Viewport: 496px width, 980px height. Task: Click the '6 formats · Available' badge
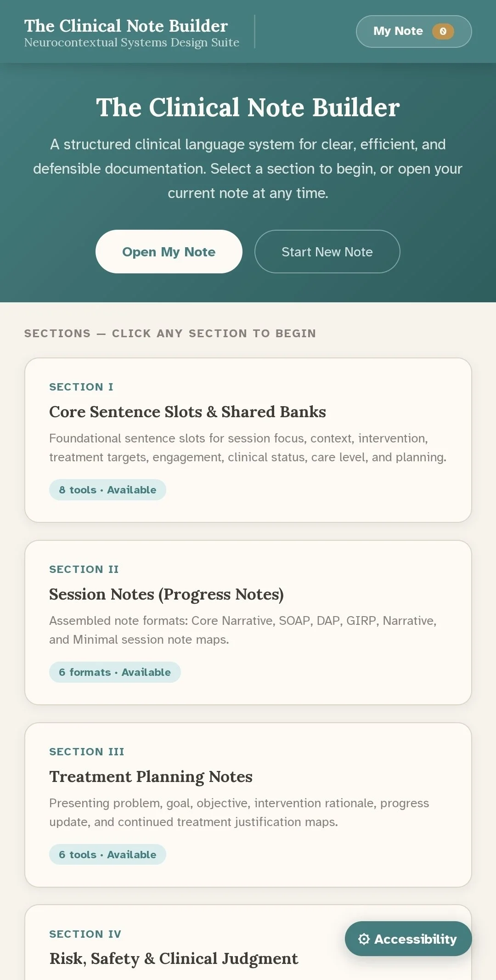click(x=115, y=673)
